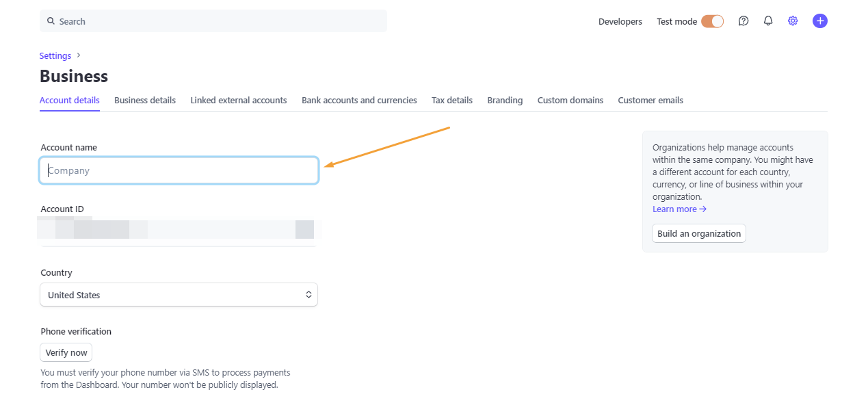The width and height of the screenshot is (868, 405).
Task: Open the Custom domains tab
Action: pyautogui.click(x=570, y=100)
